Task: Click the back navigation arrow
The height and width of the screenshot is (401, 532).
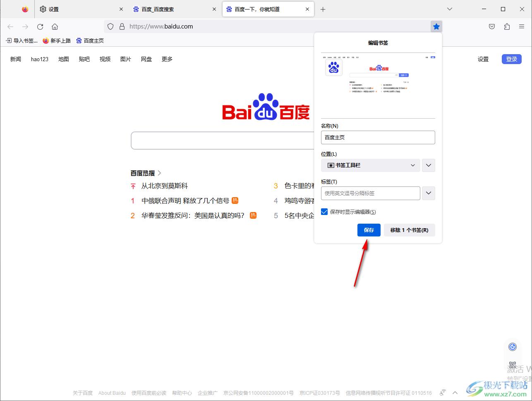Action: click(10, 26)
